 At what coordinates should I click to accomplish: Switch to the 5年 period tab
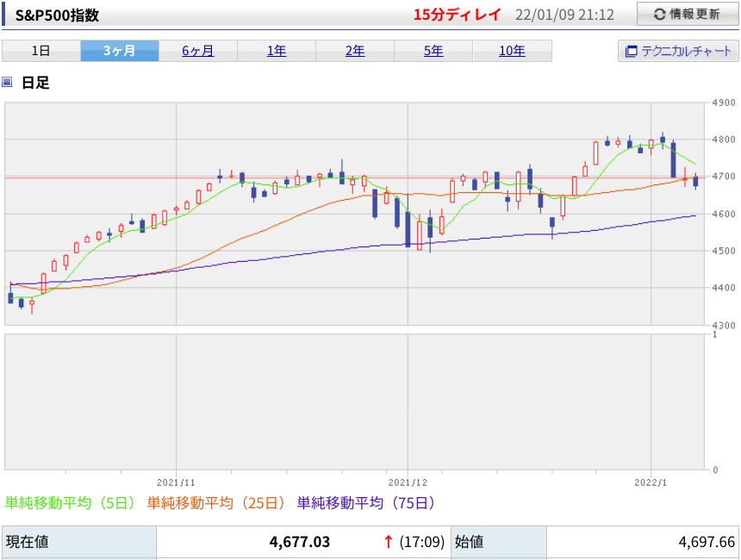point(433,51)
